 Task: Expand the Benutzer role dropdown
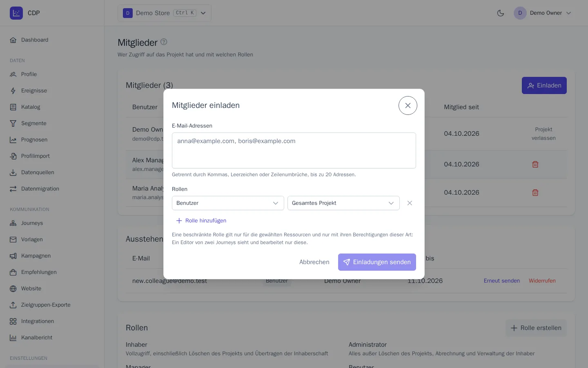[x=228, y=203]
